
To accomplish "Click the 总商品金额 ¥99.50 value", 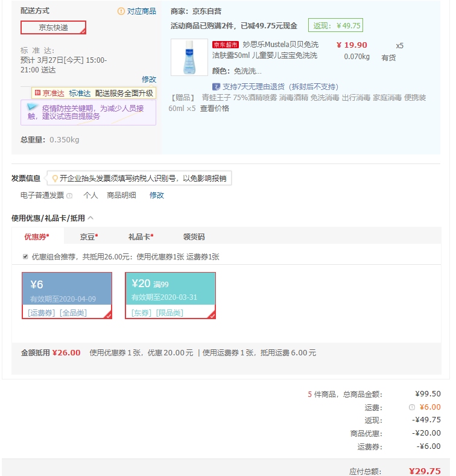I will (428, 394).
